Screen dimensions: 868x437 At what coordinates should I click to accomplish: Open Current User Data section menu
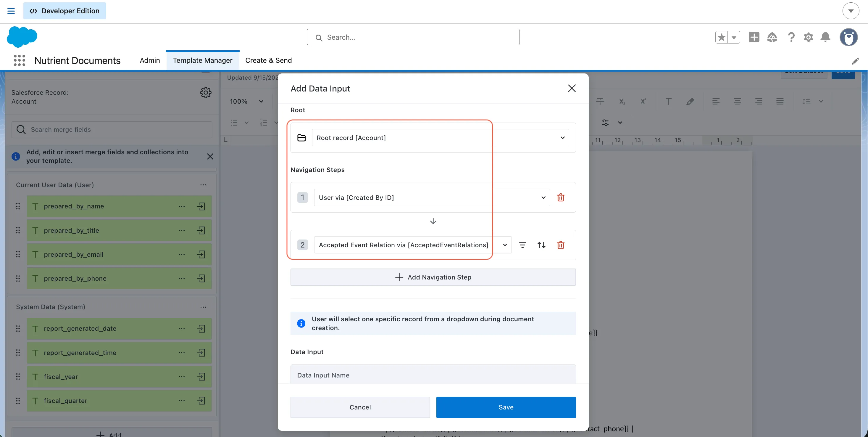[x=203, y=185]
